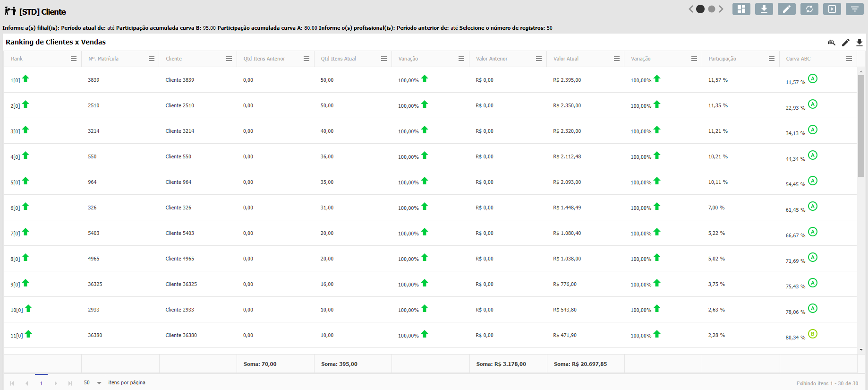Screen dimensions: 868x390
Task: Open the Rank column menu
Action: point(74,59)
